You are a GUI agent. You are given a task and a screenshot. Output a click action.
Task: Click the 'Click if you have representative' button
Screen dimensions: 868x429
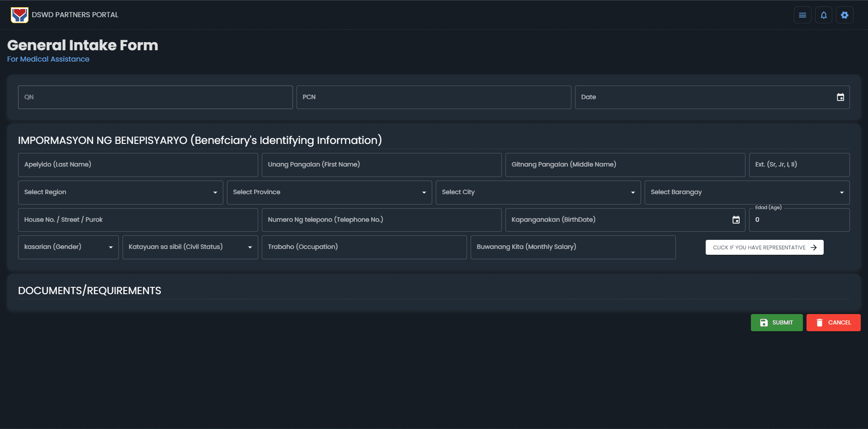click(x=764, y=248)
